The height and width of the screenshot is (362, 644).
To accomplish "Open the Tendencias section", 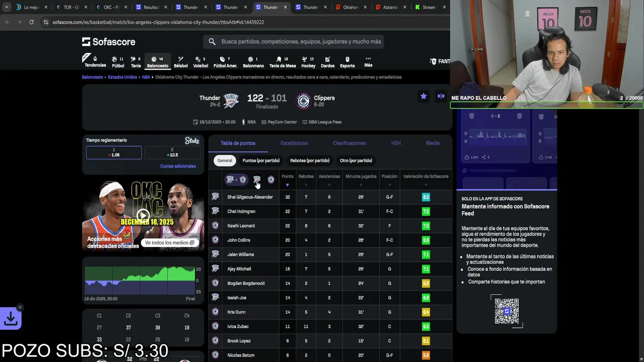I will 95,62.
